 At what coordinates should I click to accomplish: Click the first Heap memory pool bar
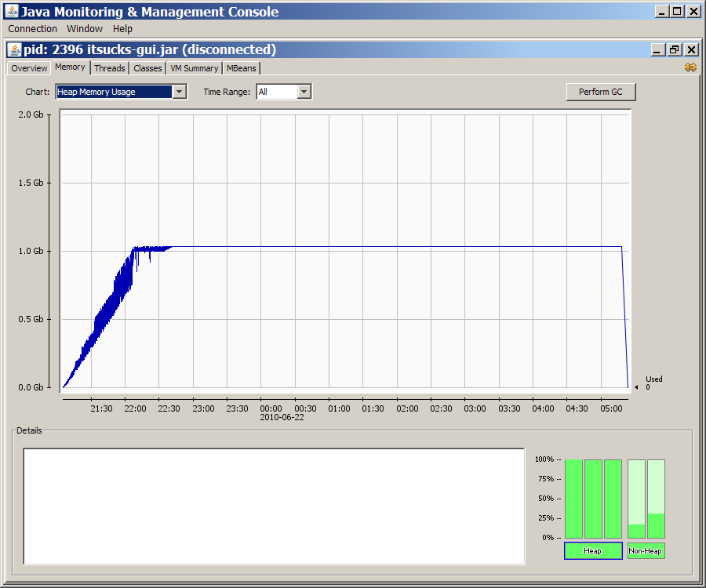coord(573,499)
